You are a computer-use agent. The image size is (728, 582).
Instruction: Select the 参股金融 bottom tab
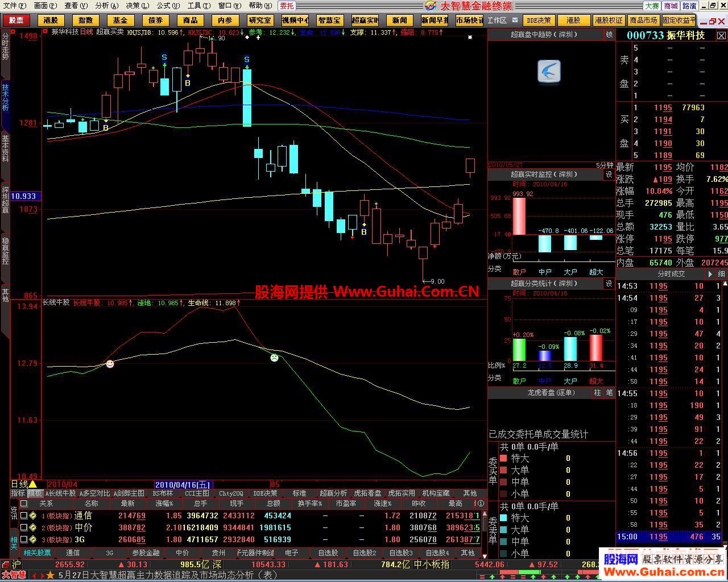point(146,552)
